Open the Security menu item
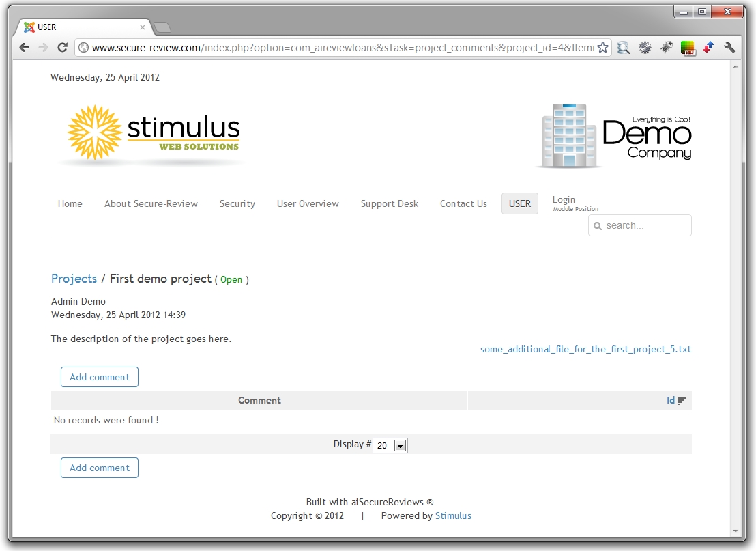Screen dimensions: 756x551 click(x=237, y=203)
